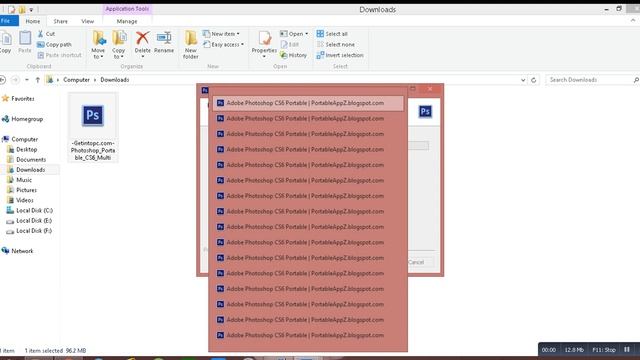Image resolution: width=640 pixels, height=360 pixels.
Task: Switch to the View tab
Action: tap(87, 21)
